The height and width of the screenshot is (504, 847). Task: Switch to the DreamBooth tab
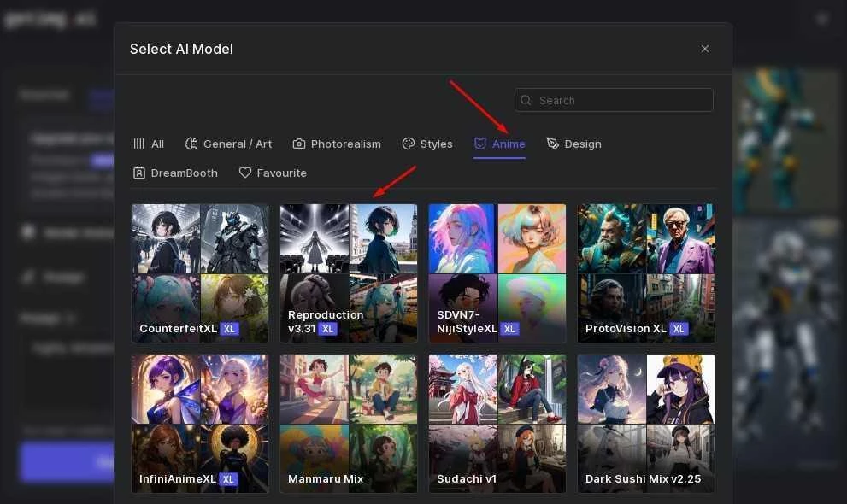[x=175, y=173]
